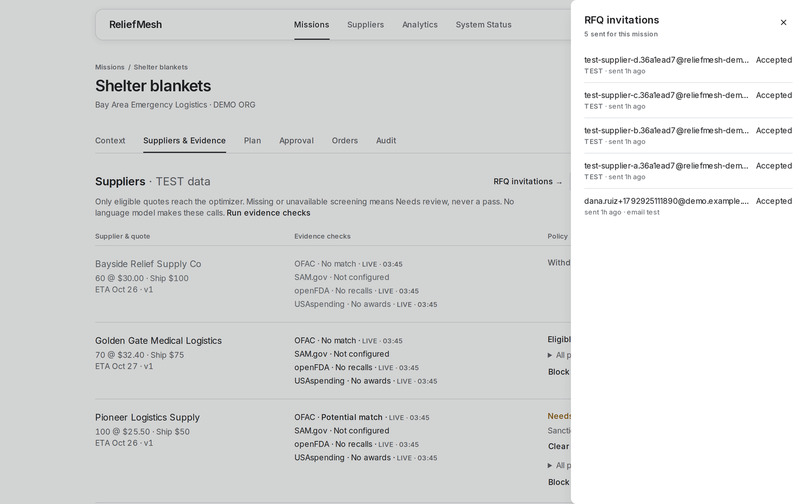Image resolution: width=806 pixels, height=504 pixels.
Task: Select the test-supplier-d invitation email
Action: pyautogui.click(x=666, y=60)
